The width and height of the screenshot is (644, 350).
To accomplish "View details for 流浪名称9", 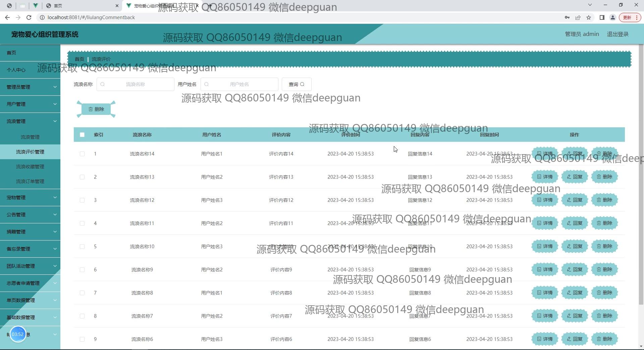I will 545,269.
